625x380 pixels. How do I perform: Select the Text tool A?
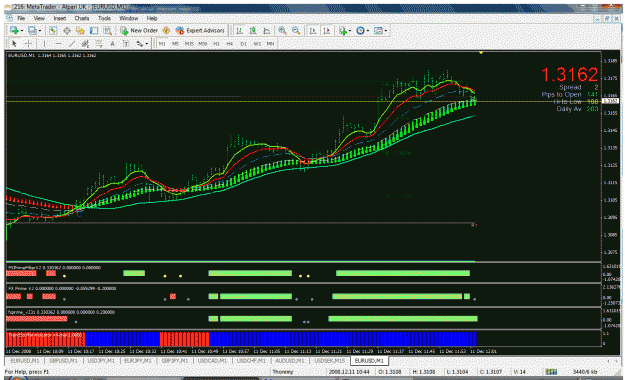(x=112, y=43)
